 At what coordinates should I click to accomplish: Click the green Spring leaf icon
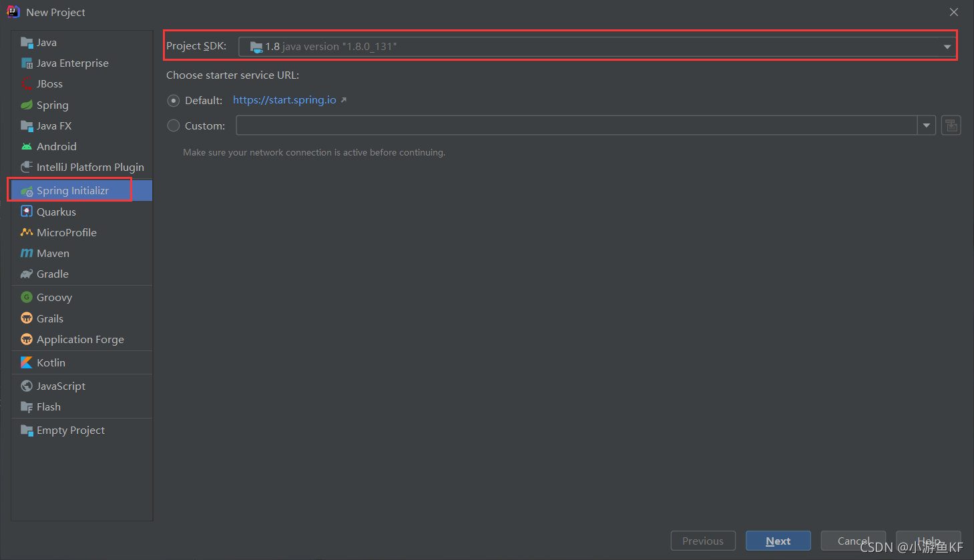coord(27,105)
